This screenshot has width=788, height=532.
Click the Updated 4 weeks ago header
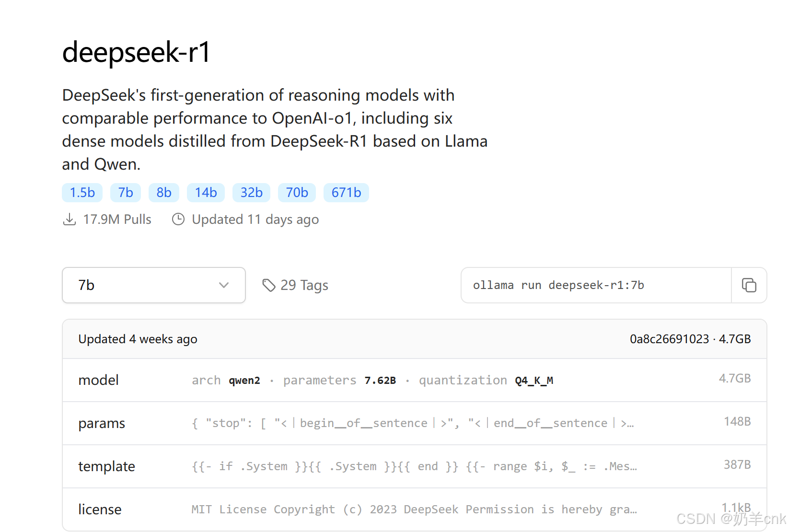point(138,339)
